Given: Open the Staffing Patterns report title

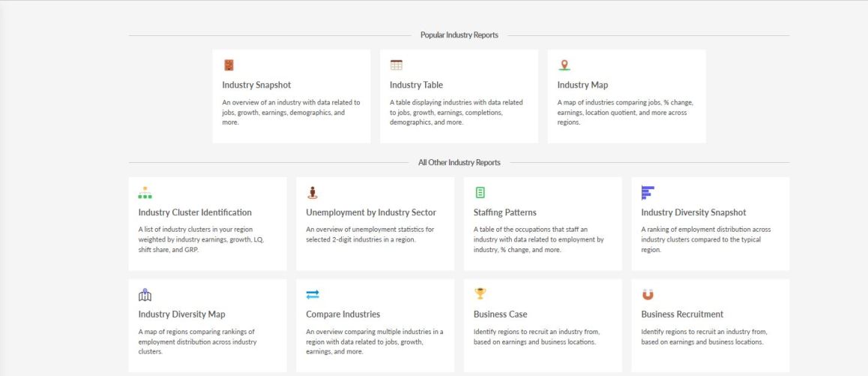Looking at the screenshot, I should click(505, 212).
